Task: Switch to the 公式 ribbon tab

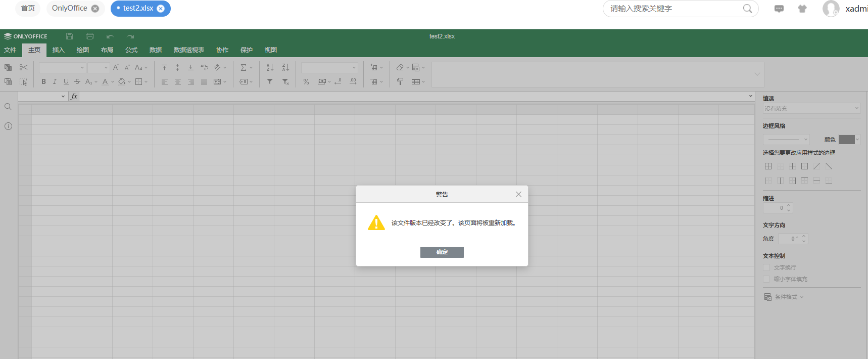Action: pos(131,50)
